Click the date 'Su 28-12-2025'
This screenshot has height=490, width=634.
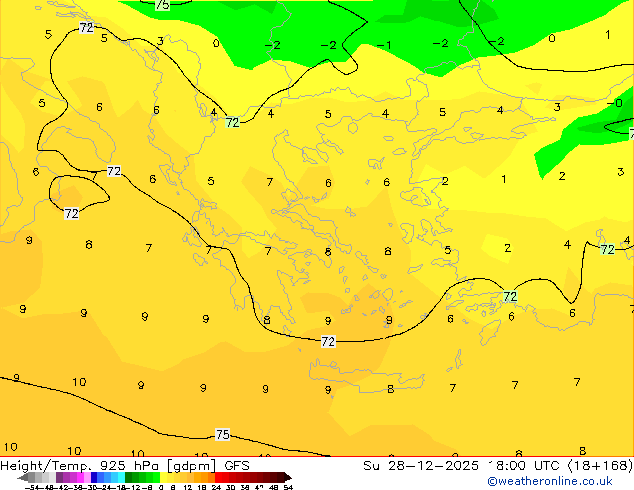coord(421,466)
